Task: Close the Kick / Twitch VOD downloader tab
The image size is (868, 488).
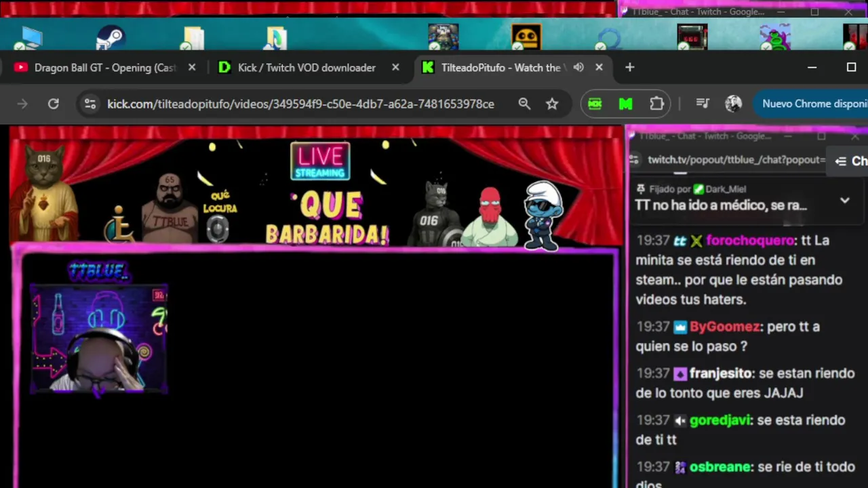Action: pyautogui.click(x=395, y=67)
